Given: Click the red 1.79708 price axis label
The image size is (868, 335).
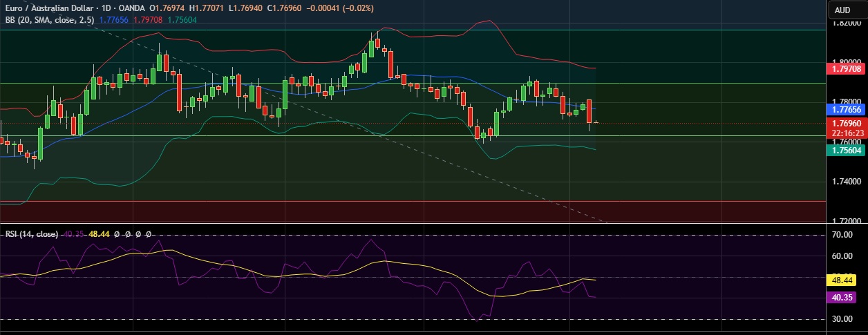Looking at the screenshot, I should (x=847, y=68).
